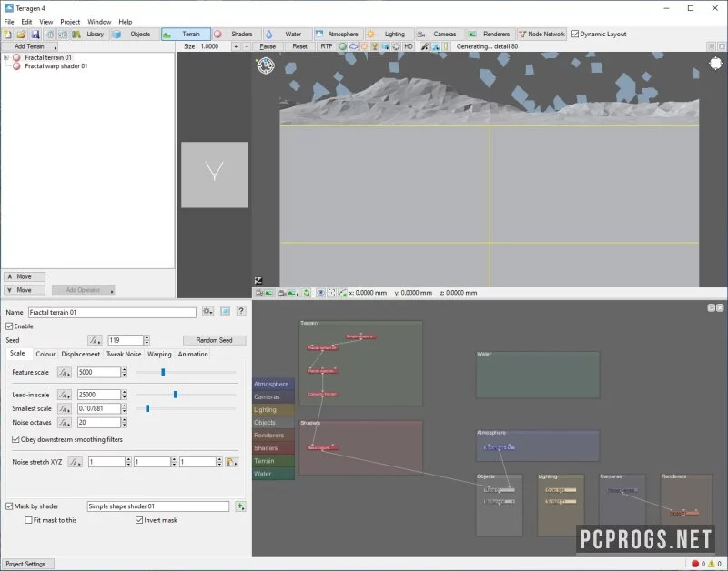Image resolution: width=728 pixels, height=571 pixels.
Task: Open the Add Terrain dropdown
Action: (30, 46)
